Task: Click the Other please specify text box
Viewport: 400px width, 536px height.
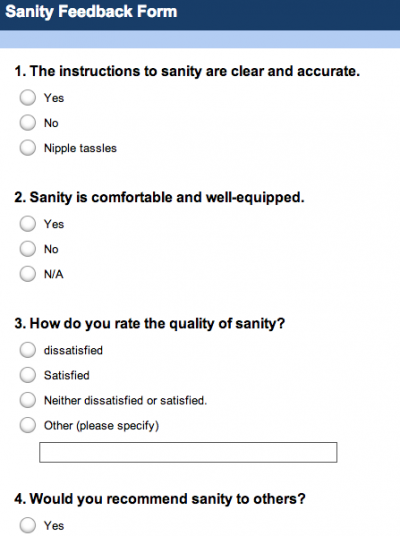Action: [x=188, y=452]
